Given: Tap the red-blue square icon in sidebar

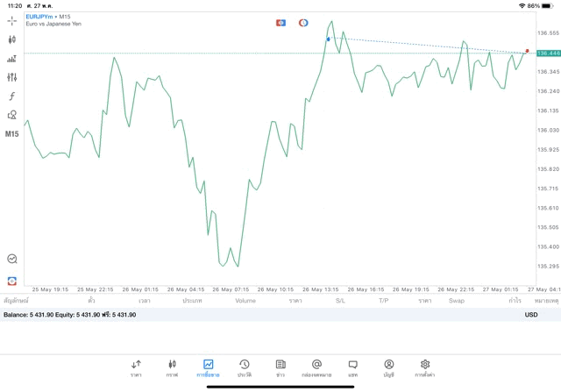Looking at the screenshot, I should point(11,281).
